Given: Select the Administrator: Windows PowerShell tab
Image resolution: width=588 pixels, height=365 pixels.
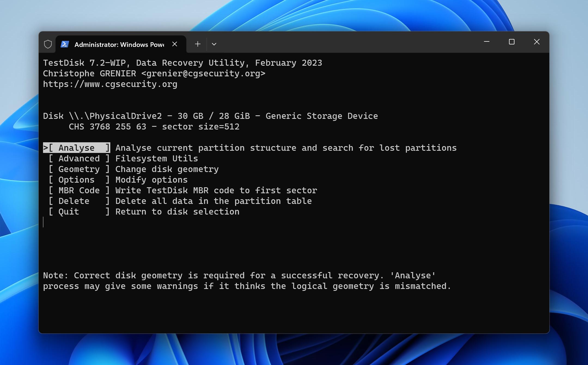Looking at the screenshot, I should point(121,44).
